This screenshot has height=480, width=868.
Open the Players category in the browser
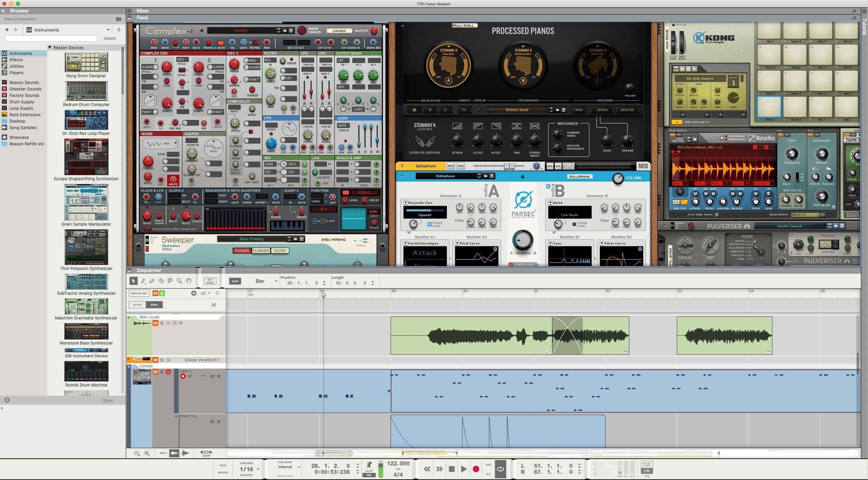click(x=16, y=72)
